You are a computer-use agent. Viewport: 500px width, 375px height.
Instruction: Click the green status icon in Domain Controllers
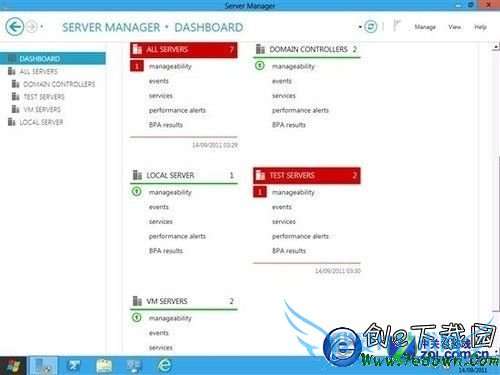coord(260,65)
